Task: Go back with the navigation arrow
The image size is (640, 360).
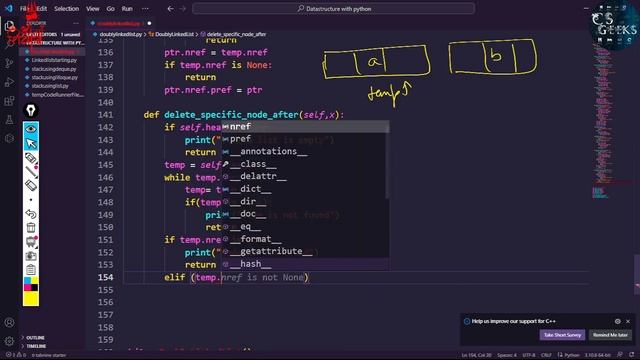Action: (x=171, y=9)
